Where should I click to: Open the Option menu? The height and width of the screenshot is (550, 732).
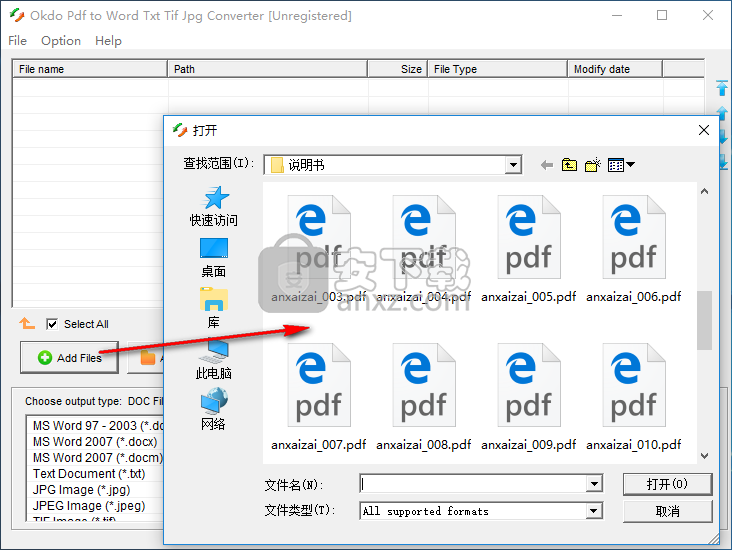(x=61, y=41)
